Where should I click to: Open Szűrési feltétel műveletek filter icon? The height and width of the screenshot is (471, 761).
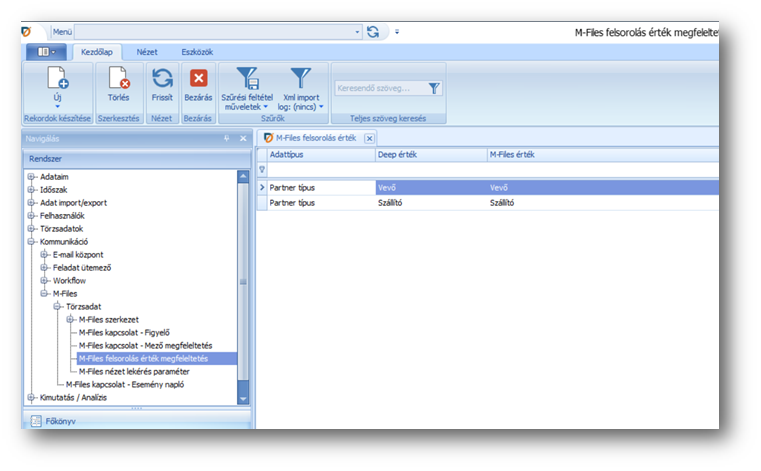point(245,78)
